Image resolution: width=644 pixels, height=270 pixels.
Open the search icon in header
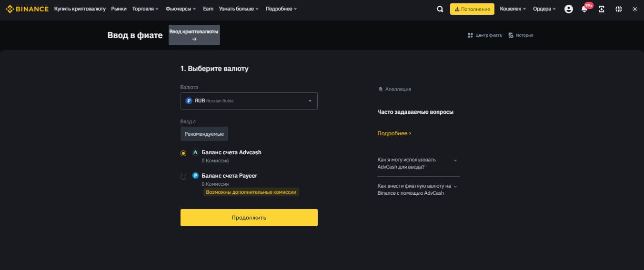click(440, 9)
